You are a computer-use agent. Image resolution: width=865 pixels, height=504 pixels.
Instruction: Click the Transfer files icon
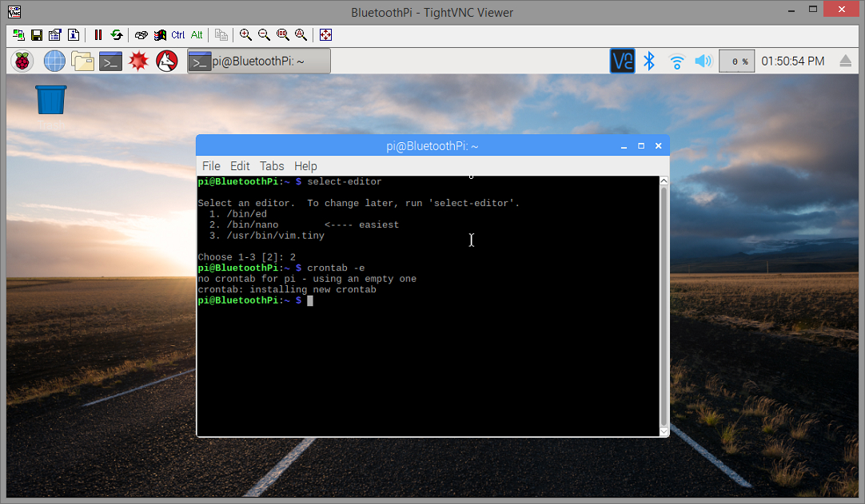tap(221, 34)
